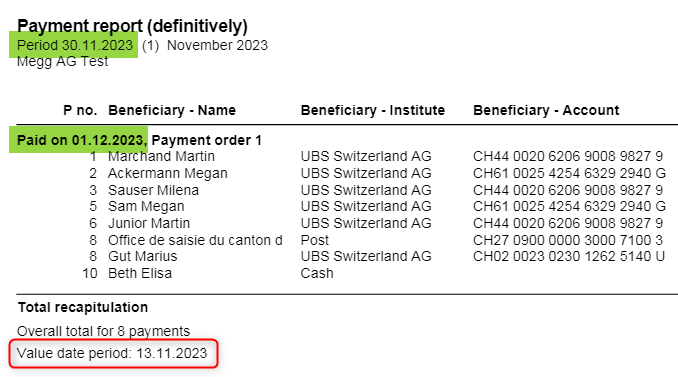The image size is (678, 377).
Task: Click the Total recapitulation heading
Action: [83, 307]
